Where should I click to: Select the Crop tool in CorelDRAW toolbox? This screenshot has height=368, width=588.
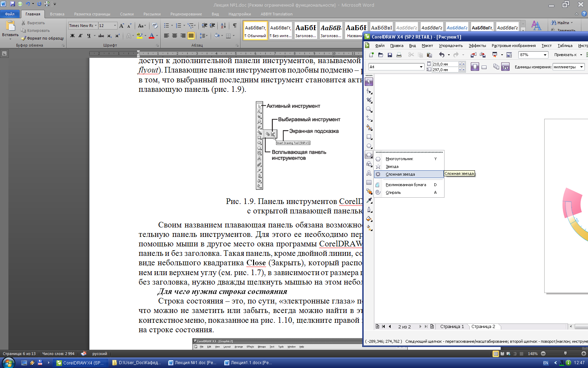pyautogui.click(x=369, y=100)
